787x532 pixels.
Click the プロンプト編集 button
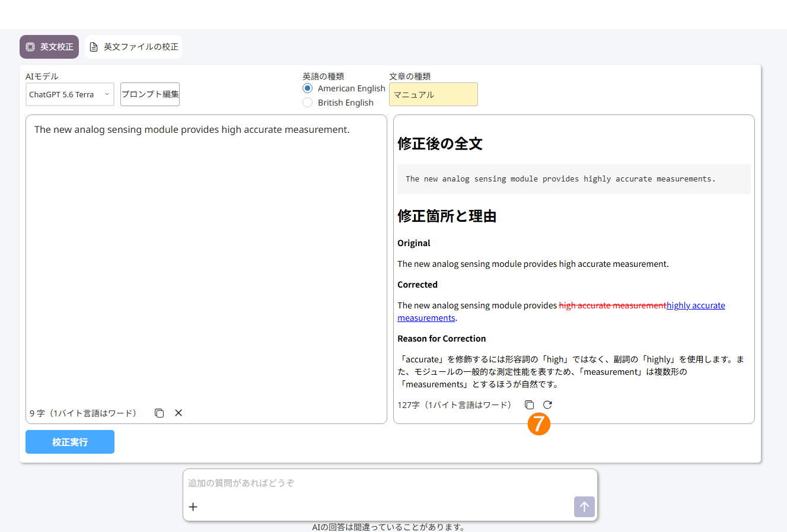(x=150, y=94)
